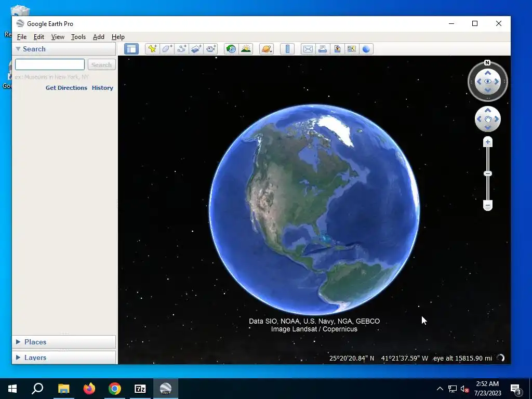Email the current view
The height and width of the screenshot is (399, 532).
click(x=308, y=49)
